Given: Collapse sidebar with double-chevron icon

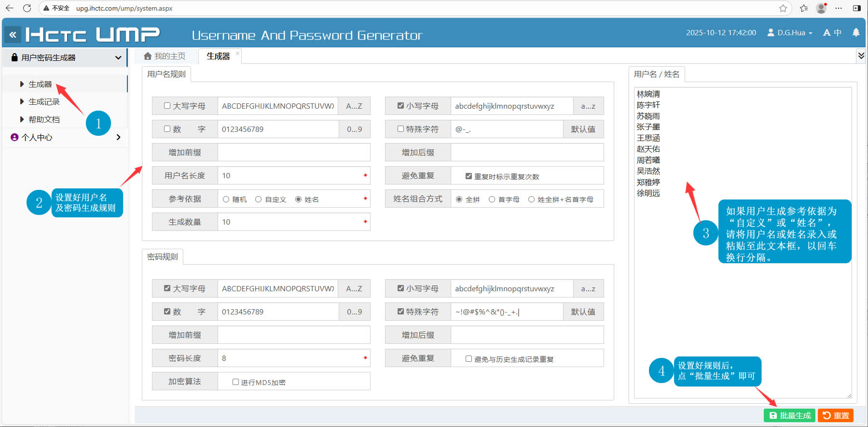Looking at the screenshot, I should [13, 35].
